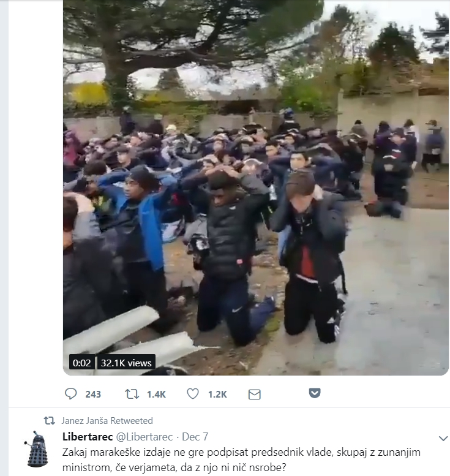450x476 pixels.
Task: Open the Dec 7 tweet timestamp
Action: pos(195,437)
